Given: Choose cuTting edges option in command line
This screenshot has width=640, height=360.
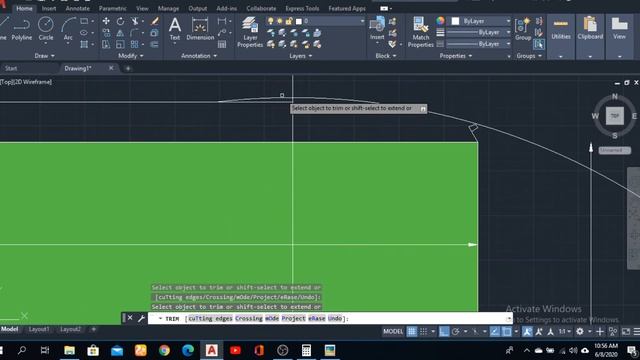Looking at the screenshot, I should point(210,318).
